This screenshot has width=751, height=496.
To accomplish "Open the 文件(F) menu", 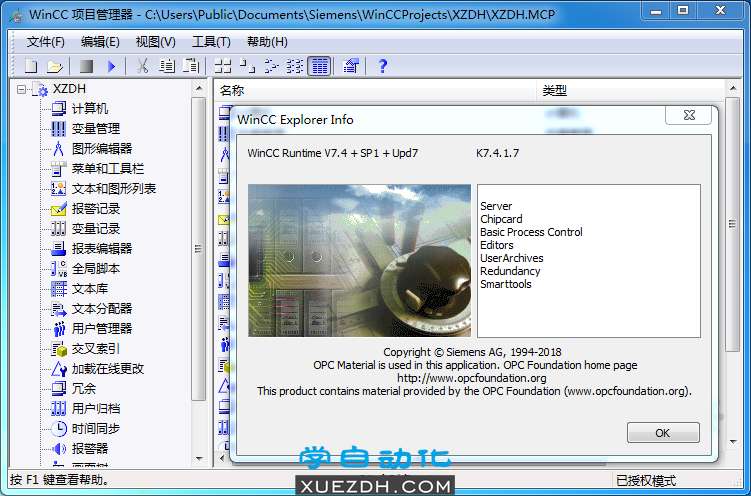I will [x=46, y=42].
